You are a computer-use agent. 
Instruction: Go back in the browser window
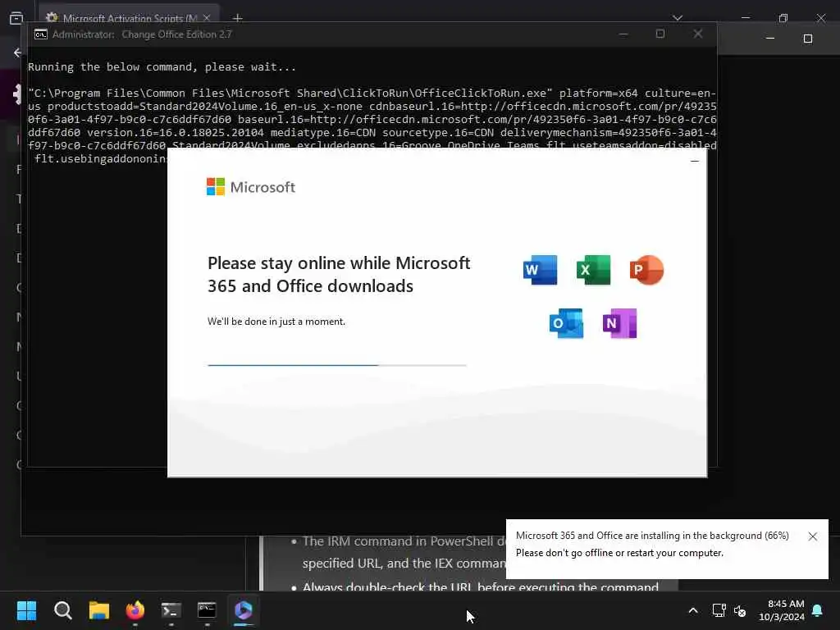pyautogui.click(x=18, y=52)
